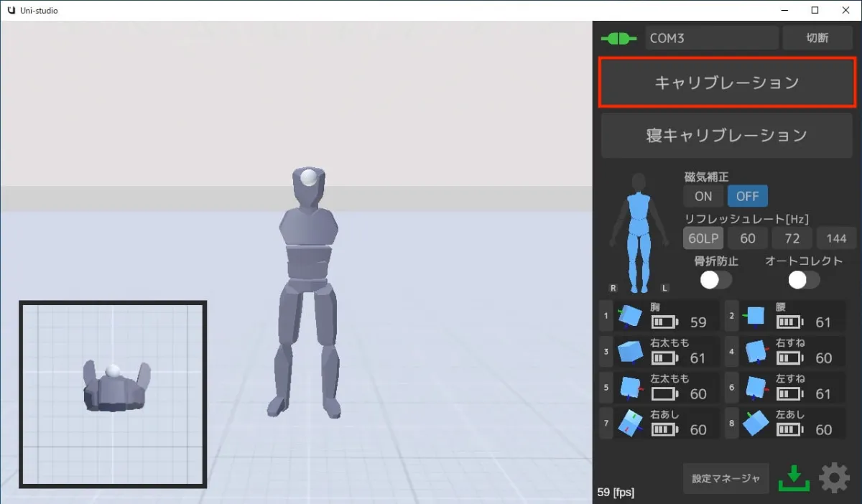Screen dimensions: 862x504
Task: Click the green connector plug icon
Action: (x=618, y=37)
